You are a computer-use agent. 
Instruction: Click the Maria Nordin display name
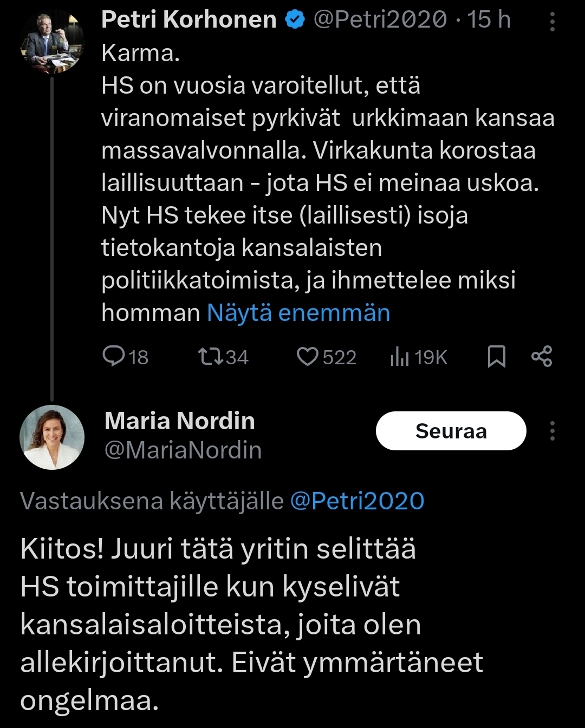point(179,421)
